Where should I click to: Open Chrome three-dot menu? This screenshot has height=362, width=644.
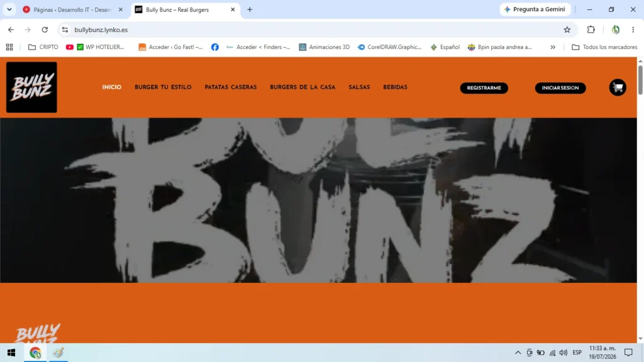(633, 30)
